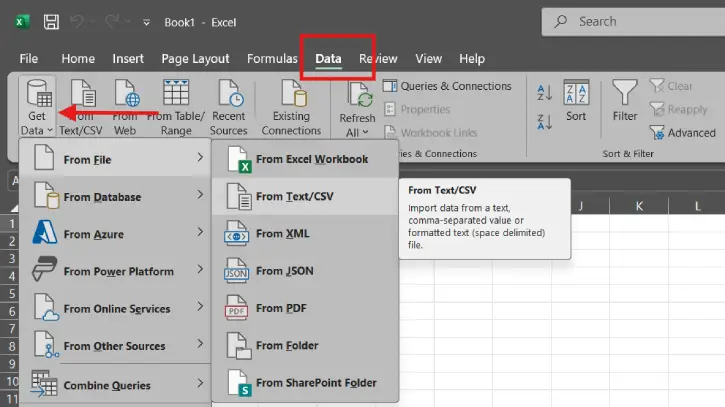Open the Sort dialog button
Image resolution: width=725 pixels, height=407 pixels.
(576, 100)
